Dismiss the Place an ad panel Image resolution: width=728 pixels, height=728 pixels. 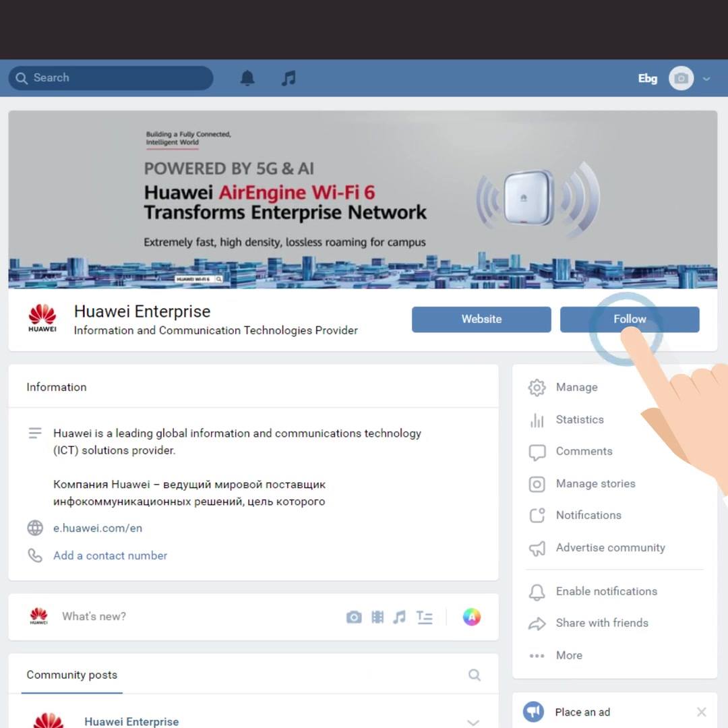click(702, 712)
